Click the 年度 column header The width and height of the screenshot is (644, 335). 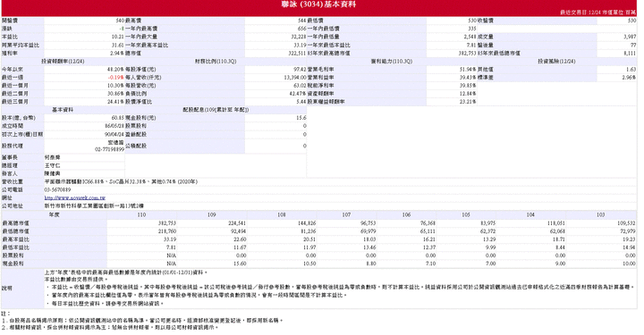click(x=55, y=214)
